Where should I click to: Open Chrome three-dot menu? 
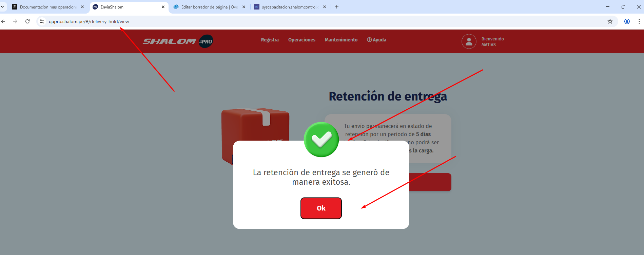point(639,21)
